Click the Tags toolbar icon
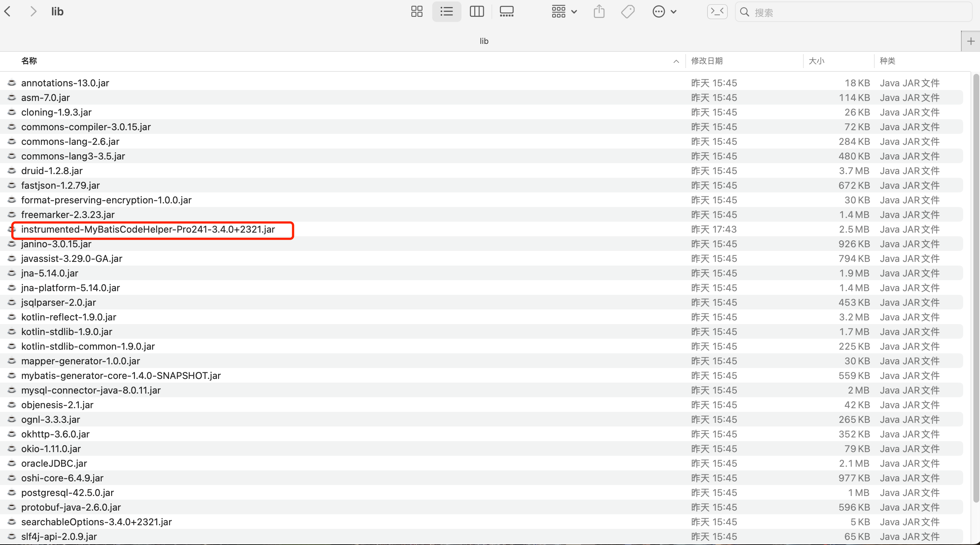 click(x=628, y=11)
